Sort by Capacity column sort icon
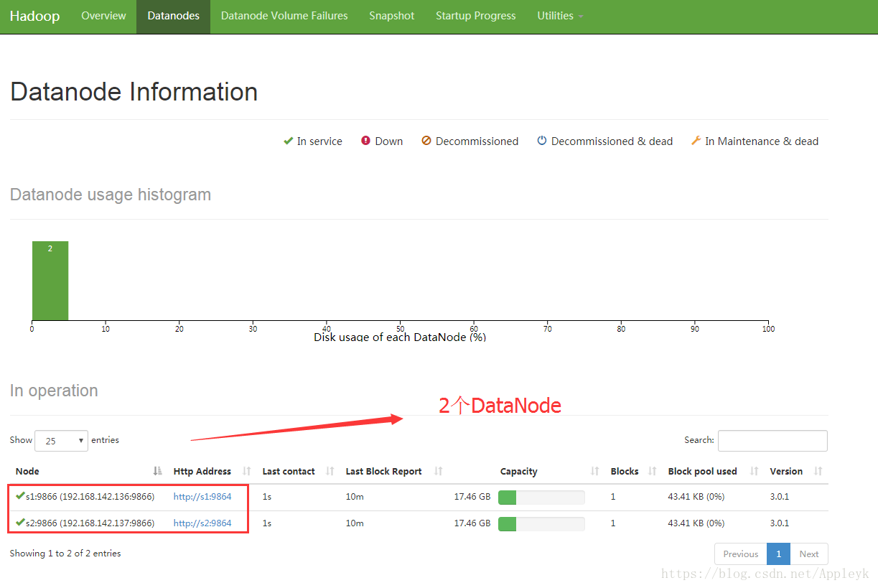 click(x=595, y=472)
